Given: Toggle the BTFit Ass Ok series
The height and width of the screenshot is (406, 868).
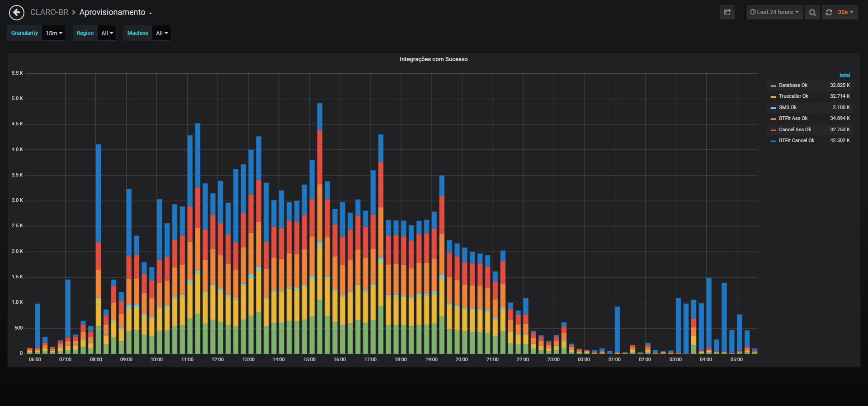Looking at the screenshot, I should [793, 118].
